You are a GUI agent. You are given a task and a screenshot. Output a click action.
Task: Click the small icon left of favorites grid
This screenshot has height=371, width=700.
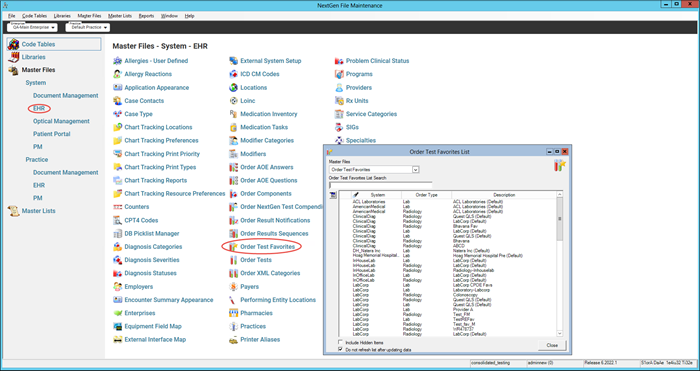pyautogui.click(x=333, y=195)
